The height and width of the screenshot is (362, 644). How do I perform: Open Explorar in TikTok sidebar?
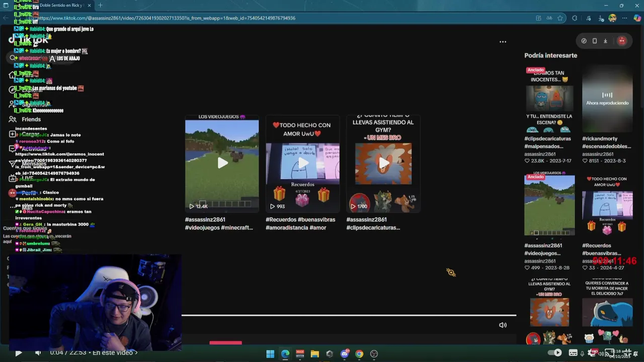coord(26,90)
